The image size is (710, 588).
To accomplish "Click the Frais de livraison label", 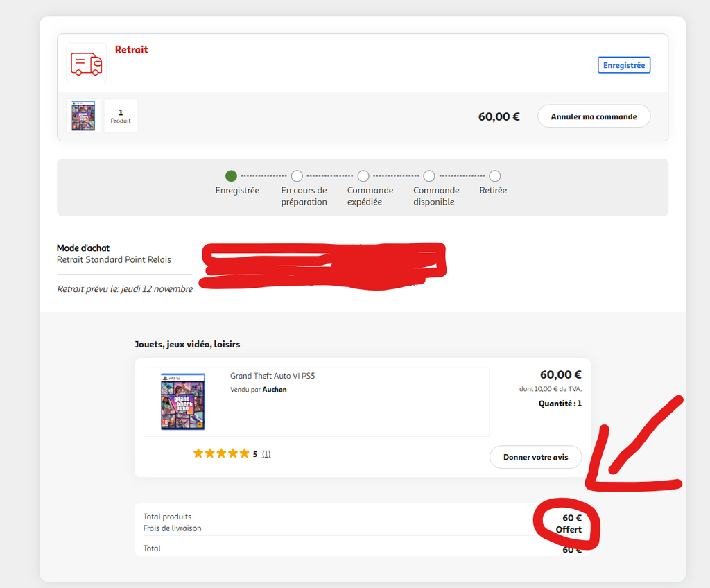I will click(172, 528).
